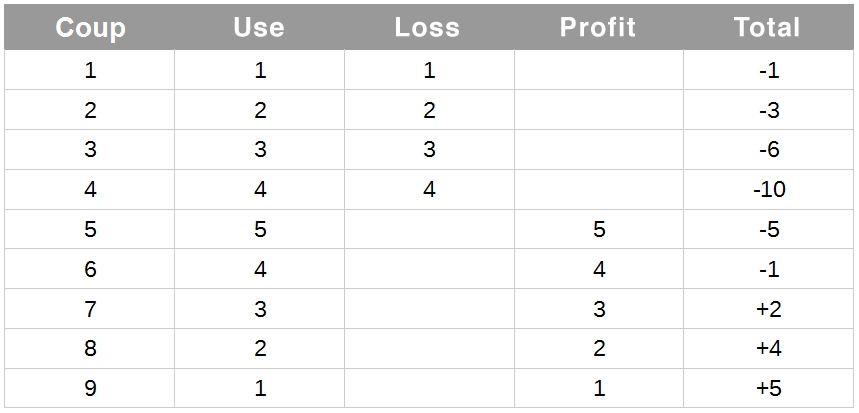Select the Total cell showing -3
This screenshot has width=859, height=413.
[x=769, y=110]
